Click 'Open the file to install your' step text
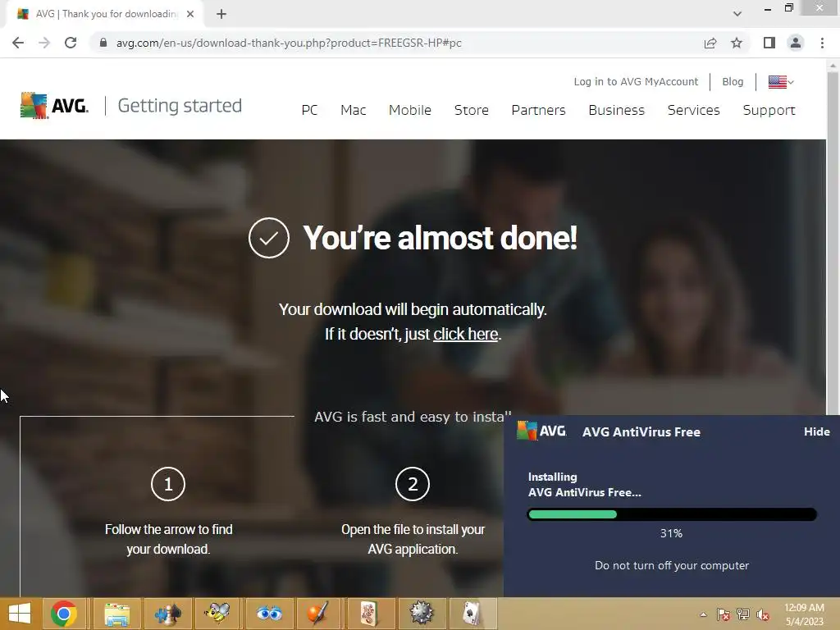This screenshot has height=630, width=840. 413,529
